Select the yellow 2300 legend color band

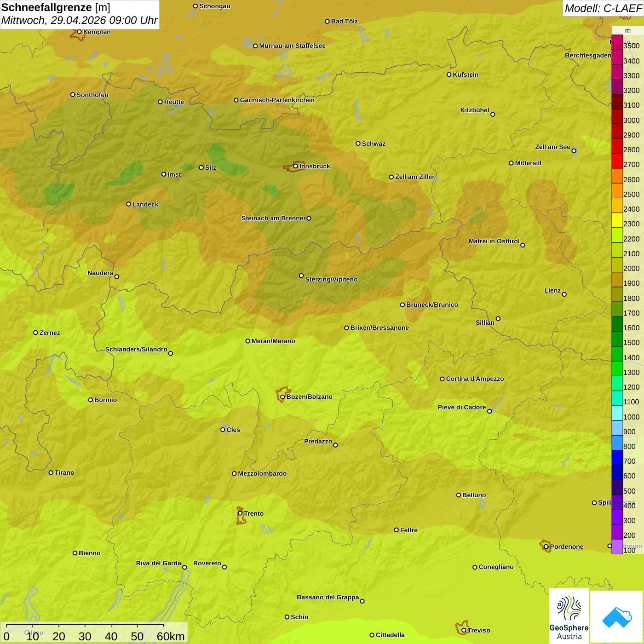coord(617,220)
